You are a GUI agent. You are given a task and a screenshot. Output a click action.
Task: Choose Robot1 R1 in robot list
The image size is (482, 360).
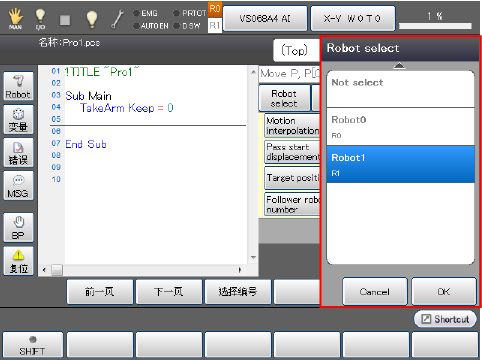[x=400, y=164]
